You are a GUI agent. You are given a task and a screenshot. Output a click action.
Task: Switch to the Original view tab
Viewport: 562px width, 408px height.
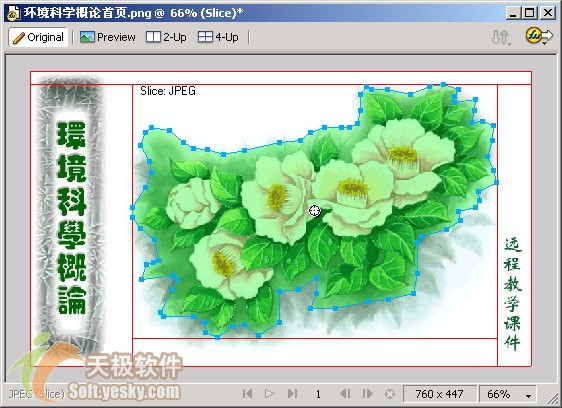(38, 37)
